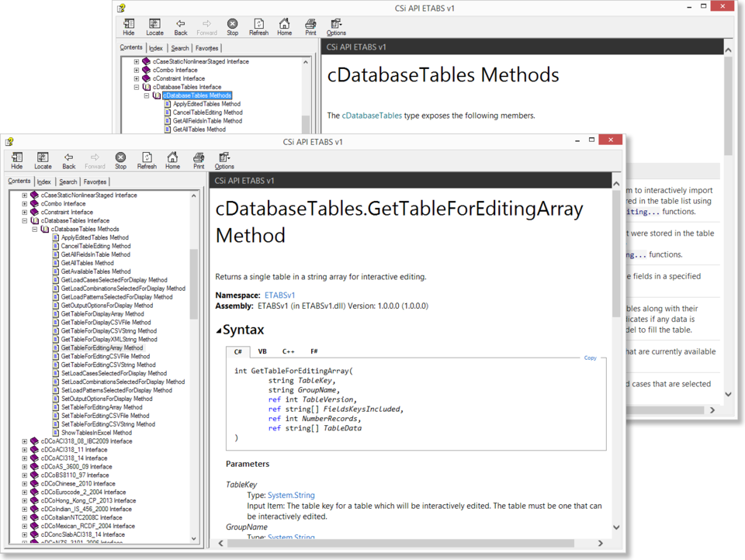
Task: Open cDatabaseTables link in back window
Action: tap(372, 116)
